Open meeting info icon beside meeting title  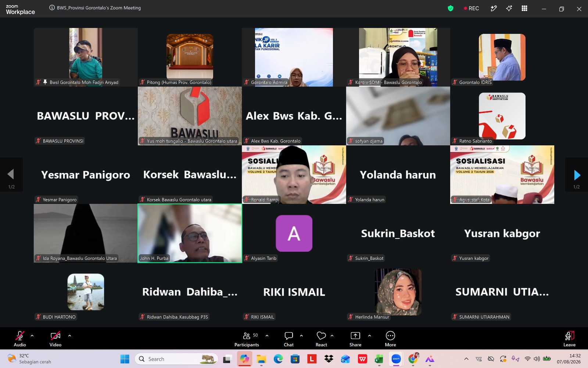point(52,8)
